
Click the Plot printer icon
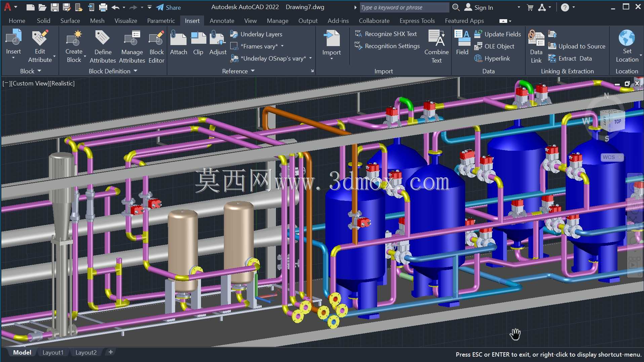[103, 7]
